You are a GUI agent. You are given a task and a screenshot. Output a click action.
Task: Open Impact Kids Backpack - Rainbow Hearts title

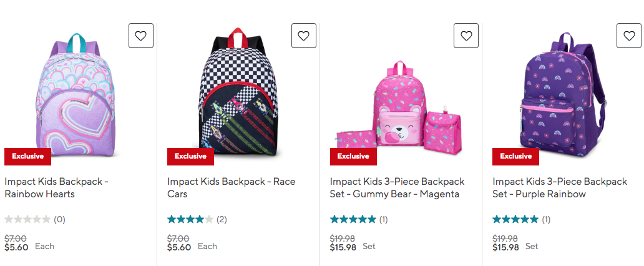pyautogui.click(x=57, y=187)
